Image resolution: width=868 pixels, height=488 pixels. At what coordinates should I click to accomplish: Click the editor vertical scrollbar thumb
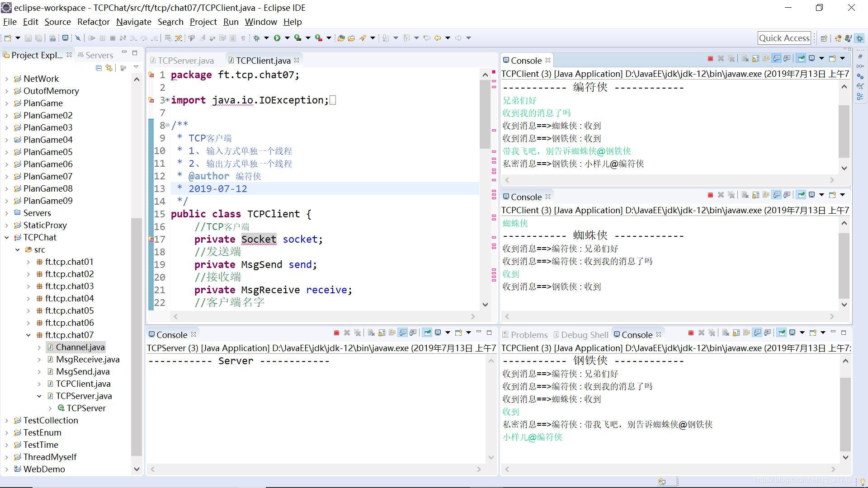pos(485,113)
